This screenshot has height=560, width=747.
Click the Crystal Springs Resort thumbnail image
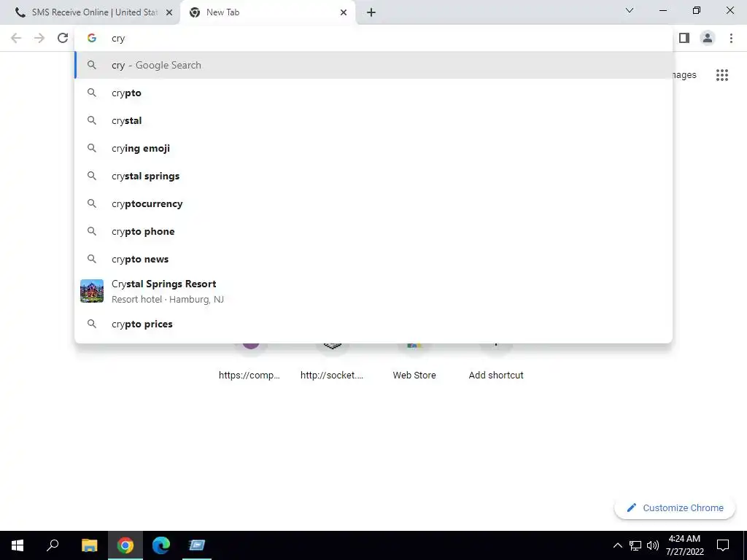point(92,291)
